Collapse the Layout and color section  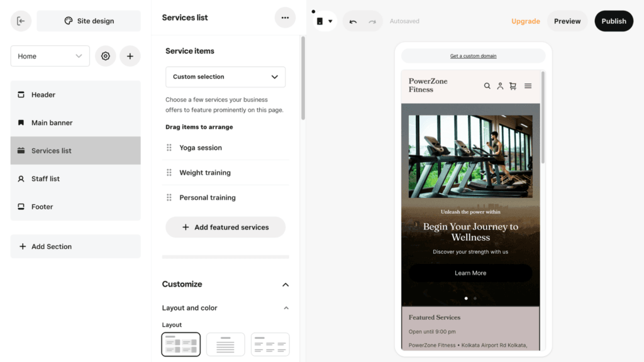pos(285,308)
